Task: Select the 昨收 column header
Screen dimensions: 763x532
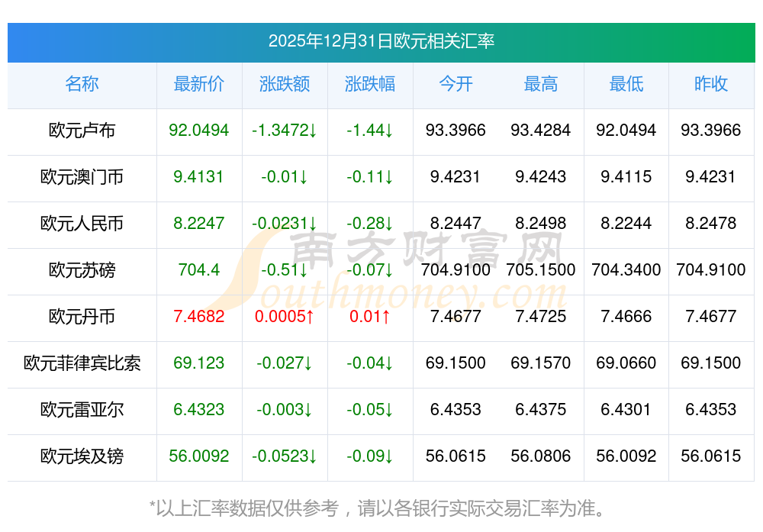Action: coord(711,84)
